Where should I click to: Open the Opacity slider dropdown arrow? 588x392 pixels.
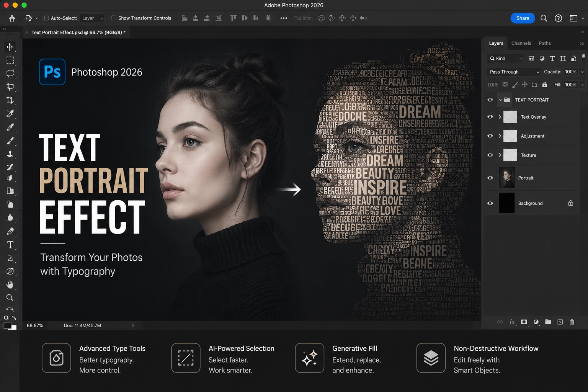582,72
